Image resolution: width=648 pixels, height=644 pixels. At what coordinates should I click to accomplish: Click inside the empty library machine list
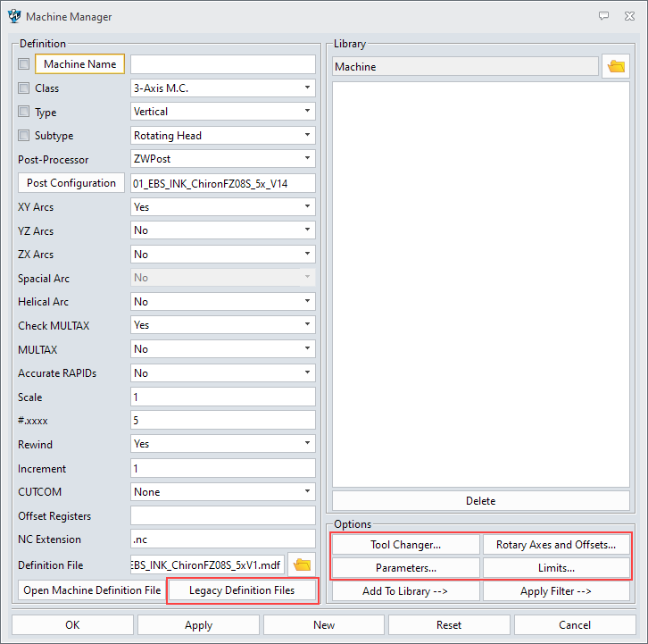pos(480,284)
